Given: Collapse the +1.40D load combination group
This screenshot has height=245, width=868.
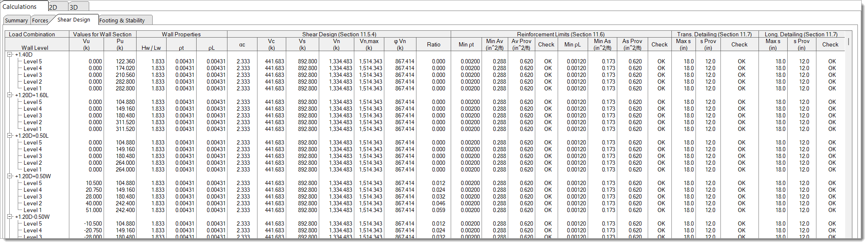Looking at the screenshot, I should pos(10,54).
